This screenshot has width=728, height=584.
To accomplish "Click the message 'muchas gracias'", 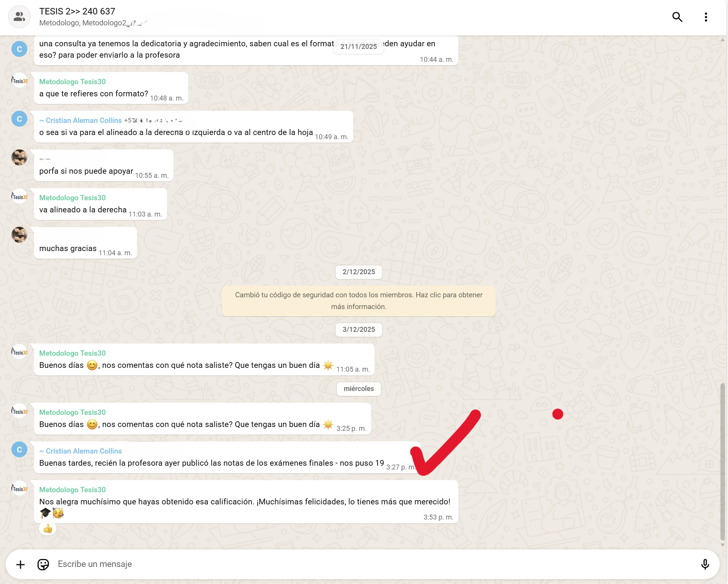I will click(68, 248).
